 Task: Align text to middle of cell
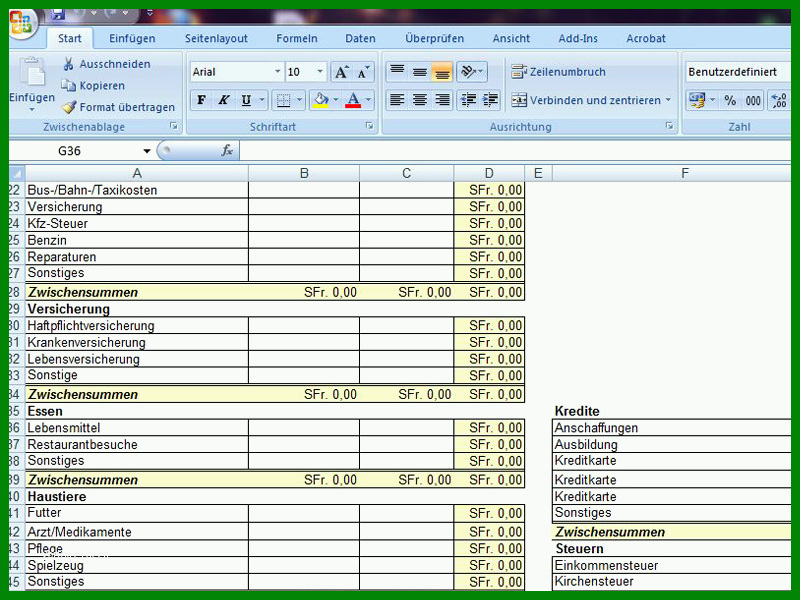tap(419, 71)
